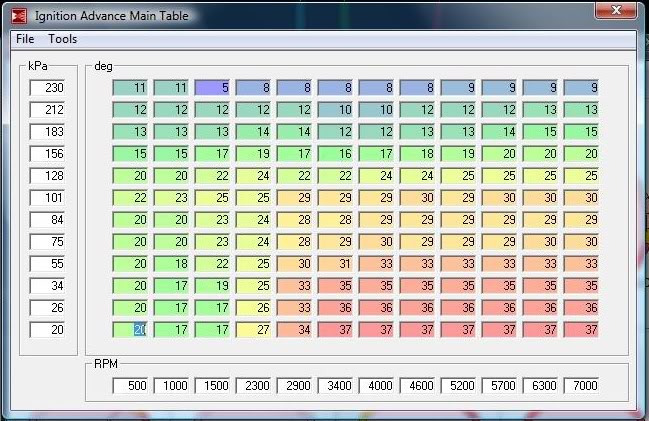Select the highlighted 20 cell in bottom row

pyautogui.click(x=130, y=330)
